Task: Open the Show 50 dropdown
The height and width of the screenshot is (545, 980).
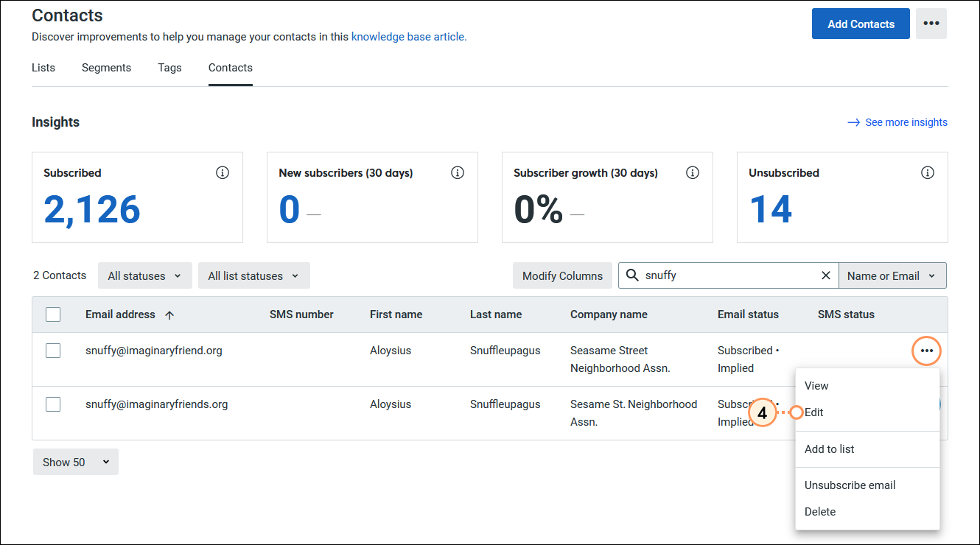Action: [75, 462]
